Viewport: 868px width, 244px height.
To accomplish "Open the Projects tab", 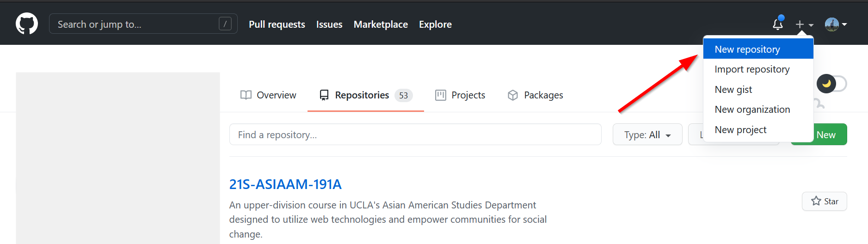I will (460, 95).
